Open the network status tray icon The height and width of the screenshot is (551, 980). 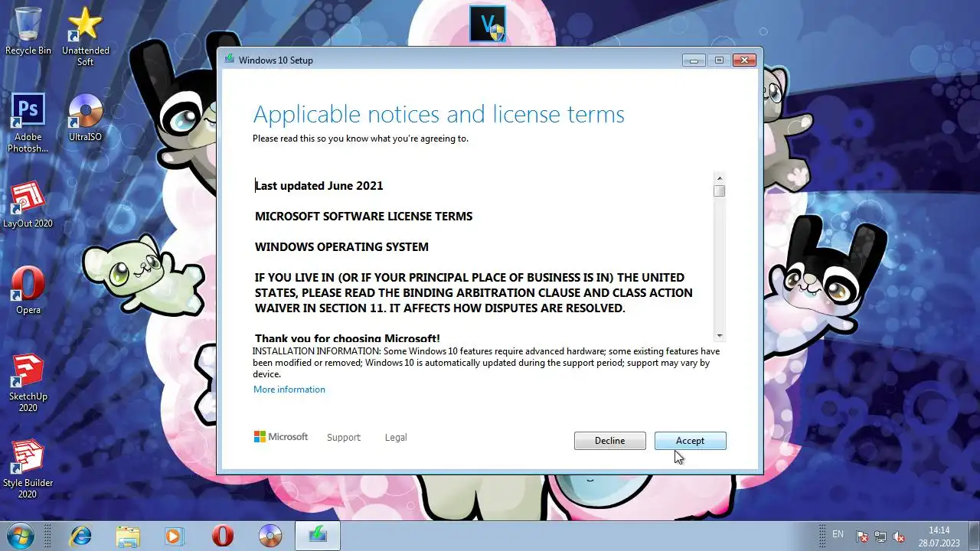click(x=880, y=536)
